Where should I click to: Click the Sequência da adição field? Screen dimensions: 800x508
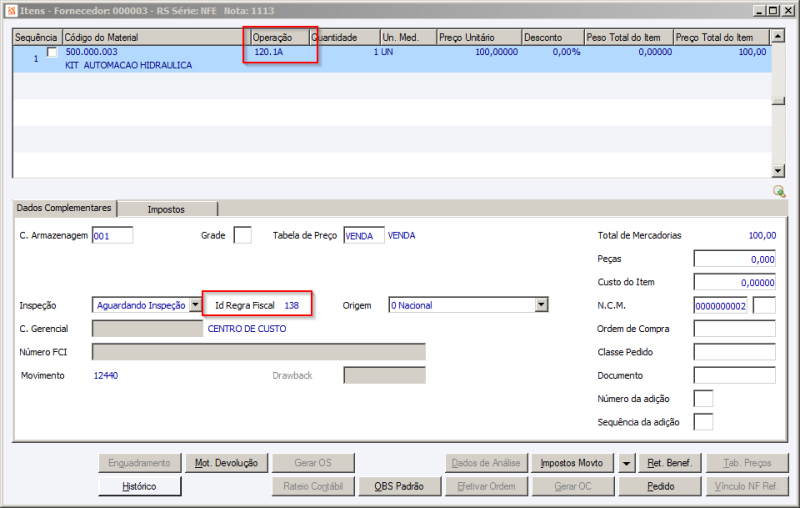point(703,422)
